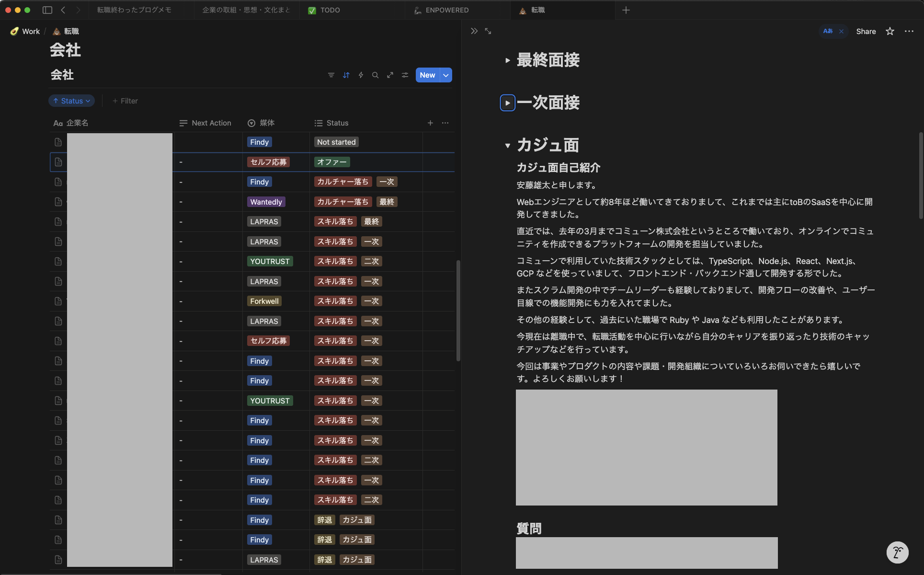The width and height of the screenshot is (924, 575).
Task: Open the automations lightning icon
Action: 361,75
